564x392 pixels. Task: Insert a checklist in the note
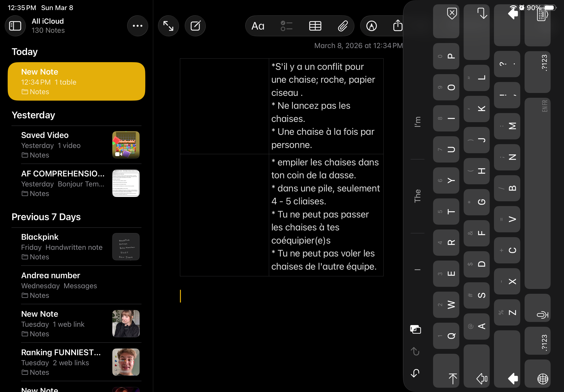286,26
